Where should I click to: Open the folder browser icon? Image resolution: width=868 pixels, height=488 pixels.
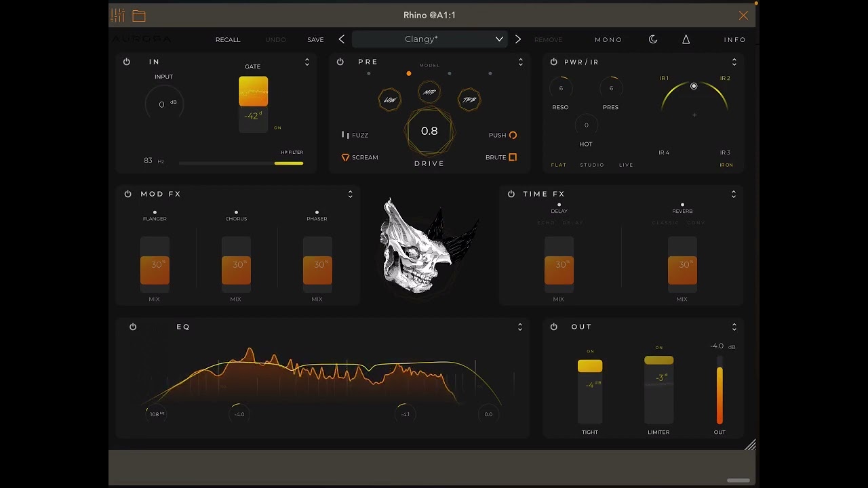139,16
